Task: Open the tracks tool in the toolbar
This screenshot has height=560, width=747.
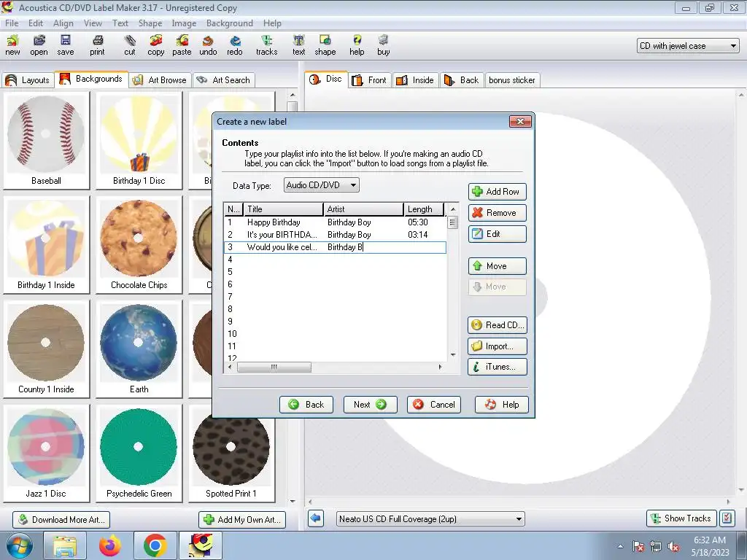Action: click(x=267, y=45)
